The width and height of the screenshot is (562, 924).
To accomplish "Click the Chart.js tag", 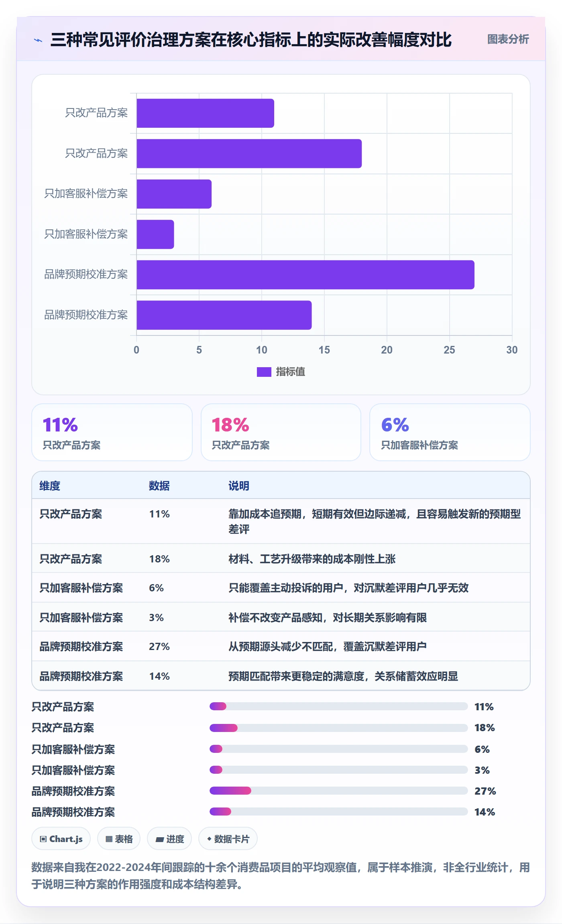I will coord(61,839).
